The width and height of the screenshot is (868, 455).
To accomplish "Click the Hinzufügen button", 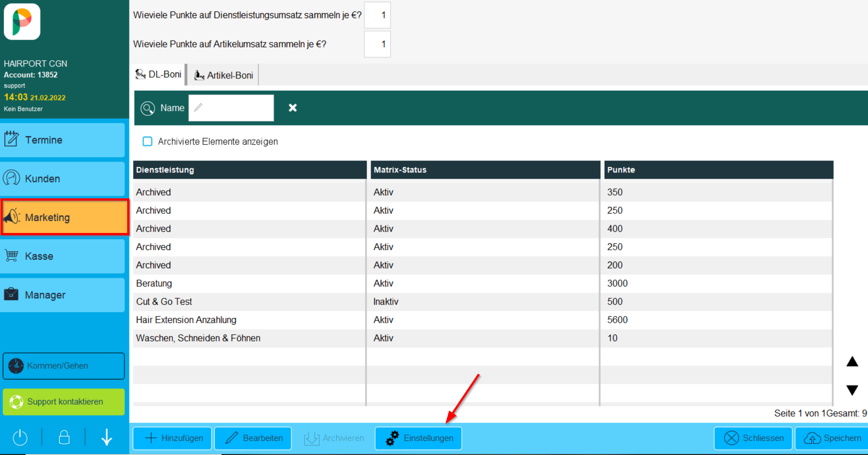I will click(172, 438).
